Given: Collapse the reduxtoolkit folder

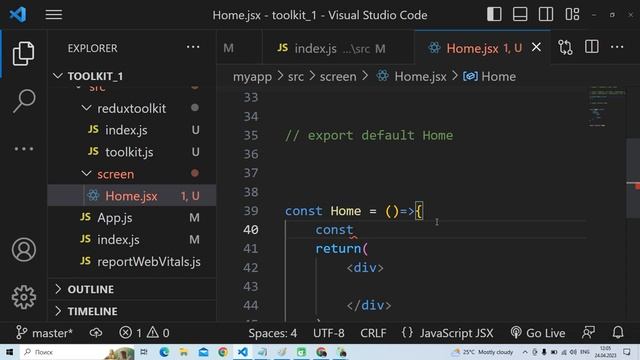Looking at the screenshot, I should [x=131, y=108].
